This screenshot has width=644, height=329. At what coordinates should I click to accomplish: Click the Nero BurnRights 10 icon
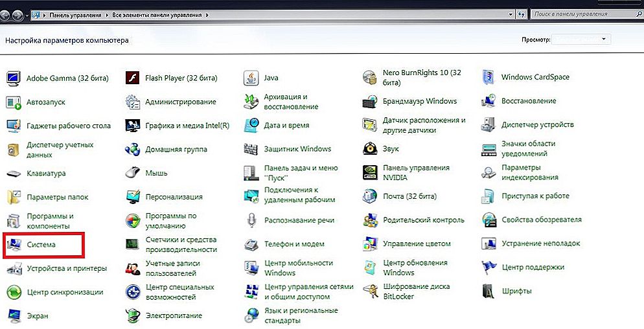(370, 77)
